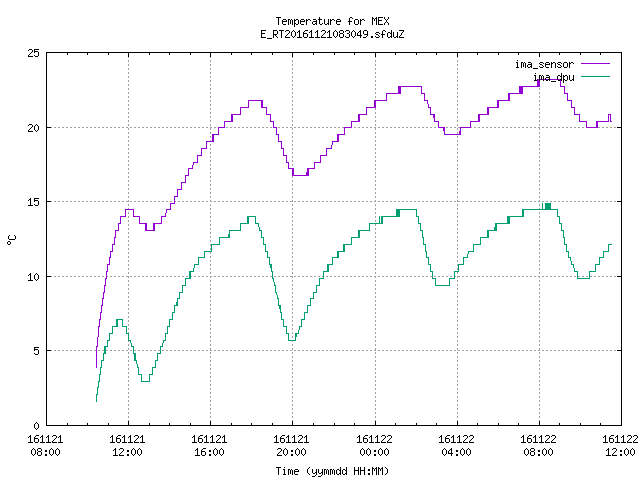Click the x-axis label 161122 12:00

620,446
